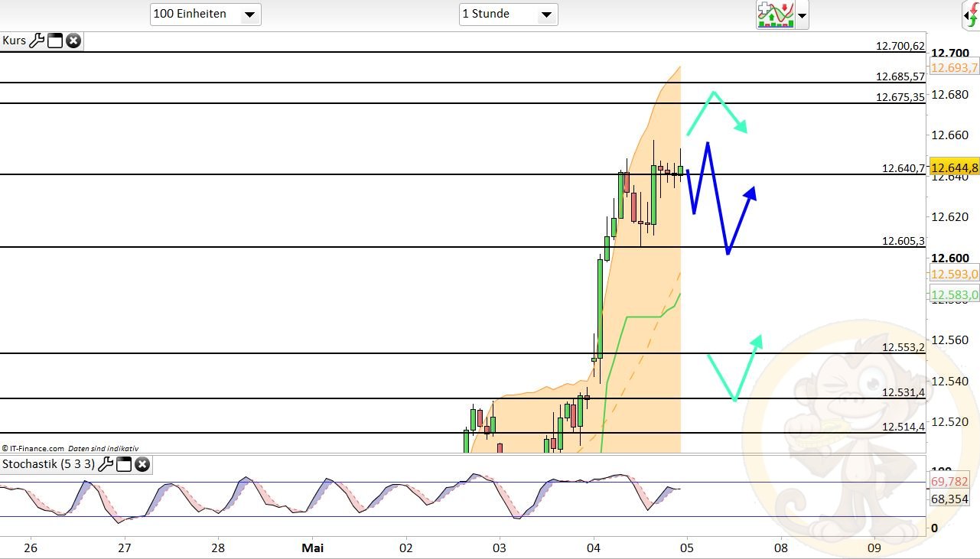Close the Stochastik (5 3 3) indicator
The width and height of the screenshot is (980, 559).
[142, 464]
